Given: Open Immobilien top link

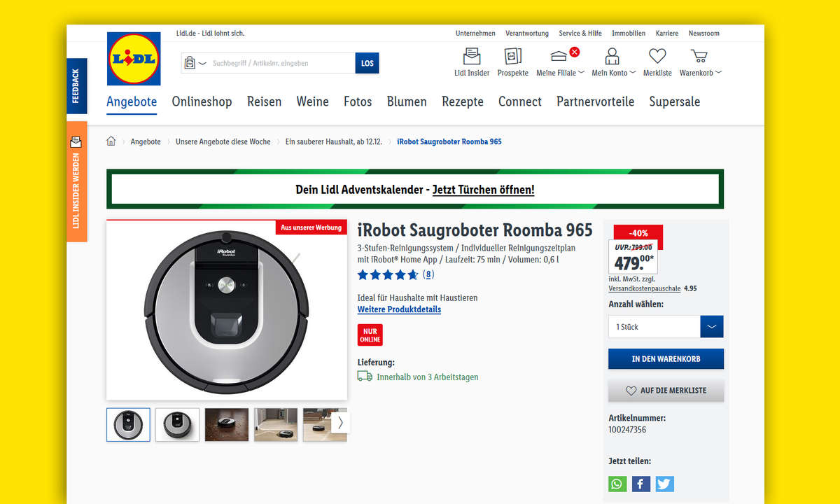Looking at the screenshot, I should [629, 34].
